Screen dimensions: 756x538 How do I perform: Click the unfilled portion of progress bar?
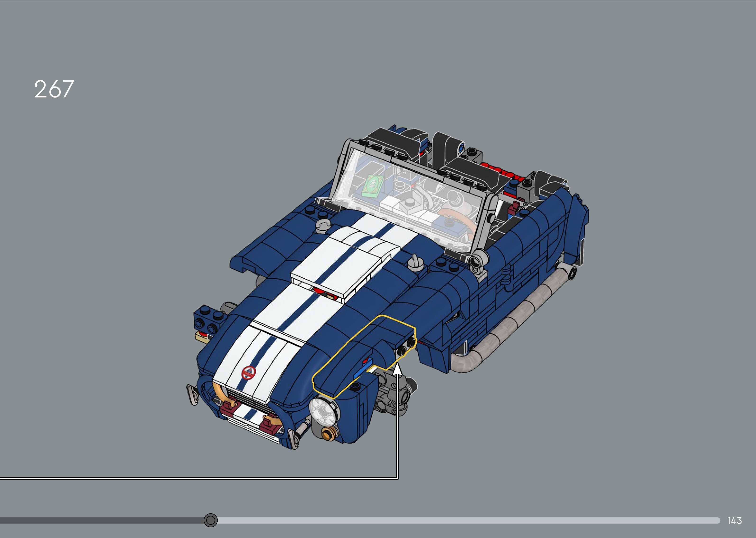click(463, 520)
